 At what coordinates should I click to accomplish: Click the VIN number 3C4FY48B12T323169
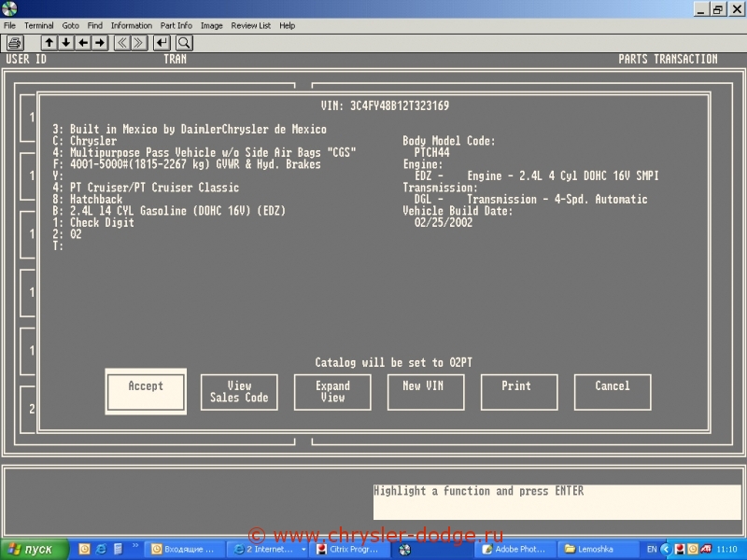(x=400, y=105)
